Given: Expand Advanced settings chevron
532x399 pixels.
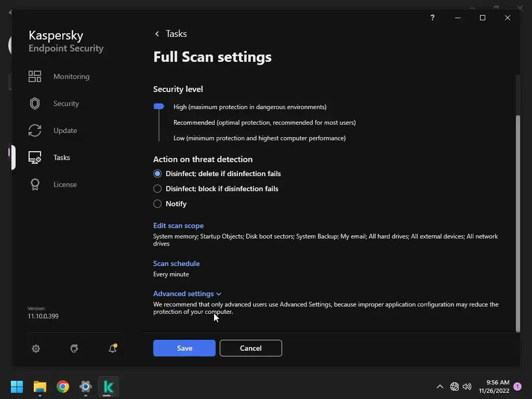Looking at the screenshot, I should (x=219, y=294).
